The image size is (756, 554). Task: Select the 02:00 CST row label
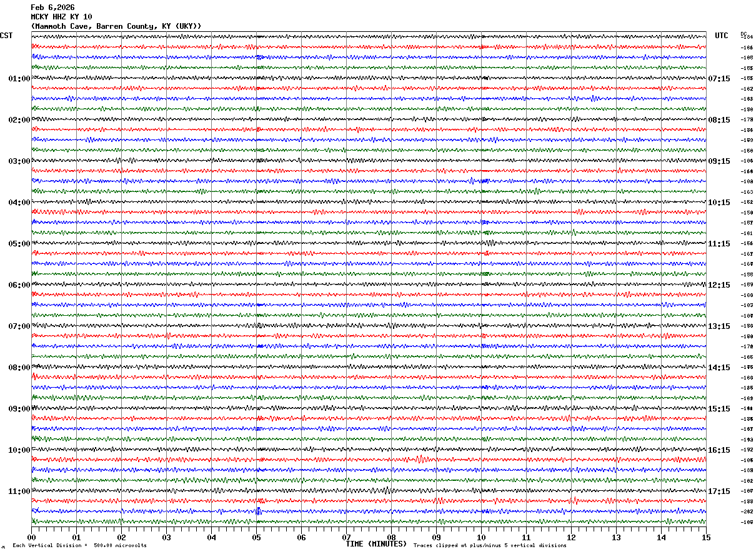19,120
